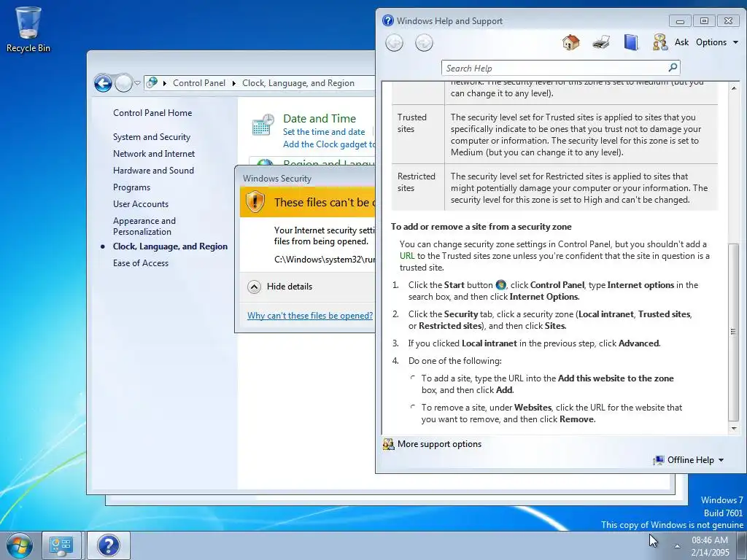Click the Control Panel Back button

coord(103,83)
